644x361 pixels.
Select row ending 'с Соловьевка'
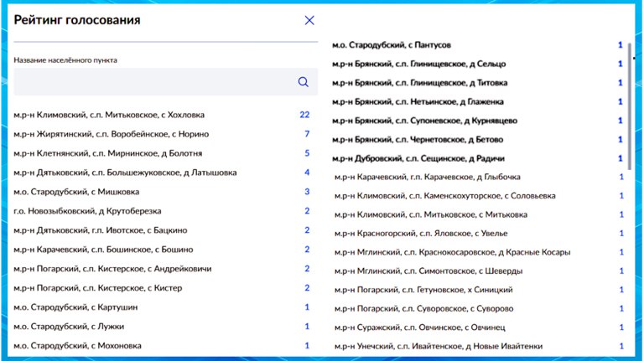click(480, 196)
